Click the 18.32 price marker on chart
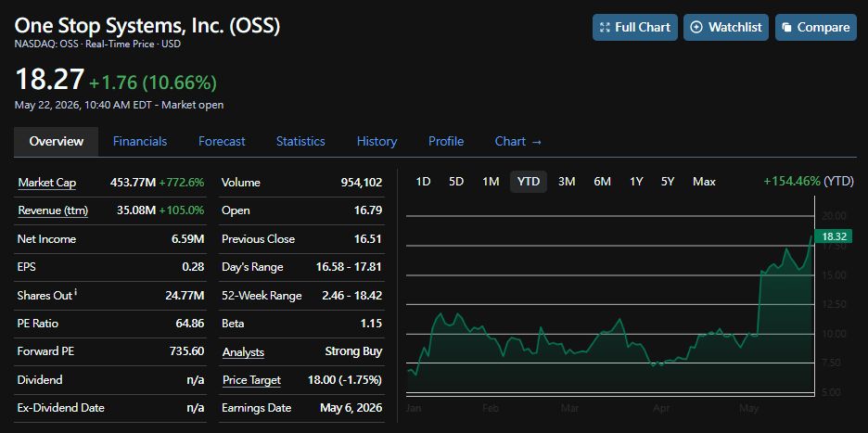The image size is (868, 433). pyautogui.click(x=834, y=236)
